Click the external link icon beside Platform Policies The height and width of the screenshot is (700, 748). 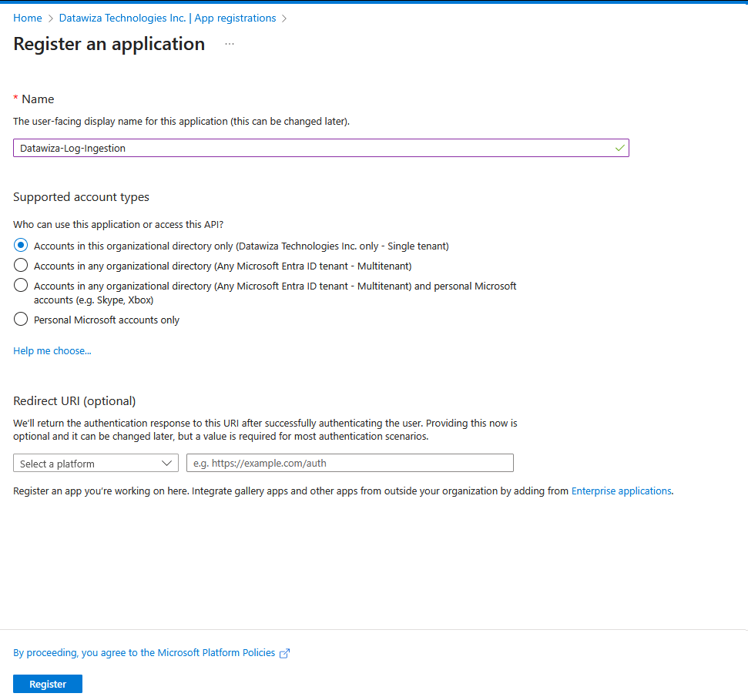(x=285, y=653)
